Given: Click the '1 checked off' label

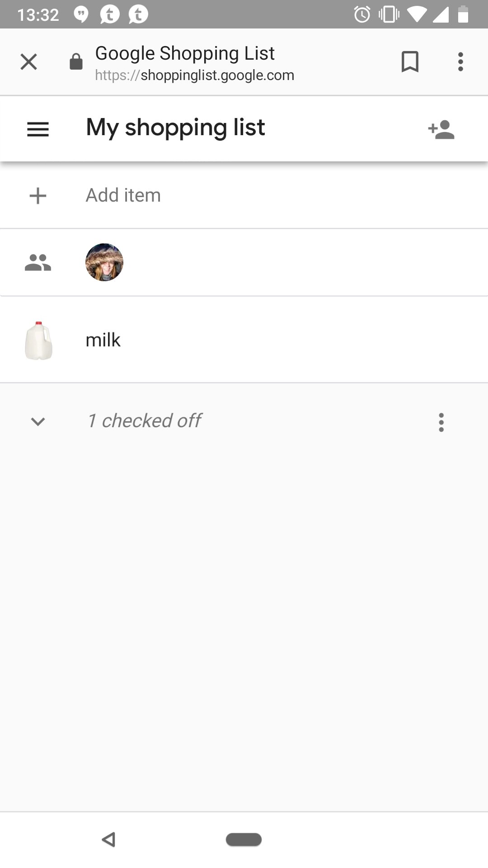Looking at the screenshot, I should (145, 421).
